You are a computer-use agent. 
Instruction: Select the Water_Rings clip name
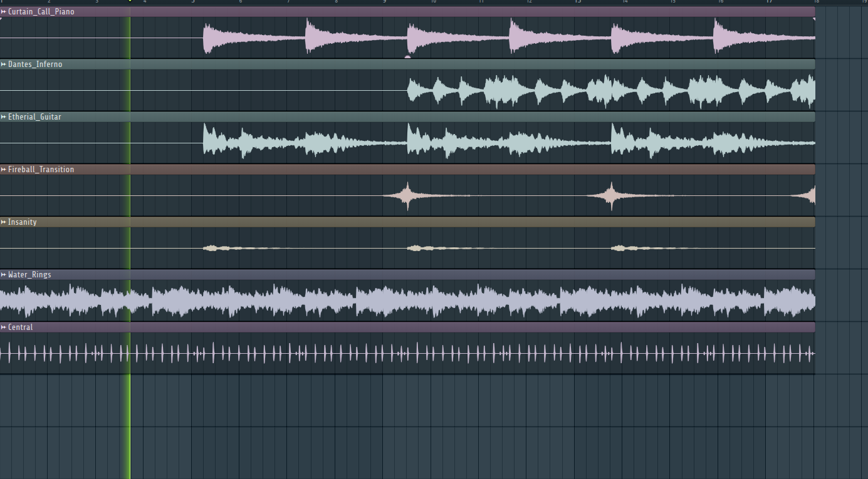(29, 275)
